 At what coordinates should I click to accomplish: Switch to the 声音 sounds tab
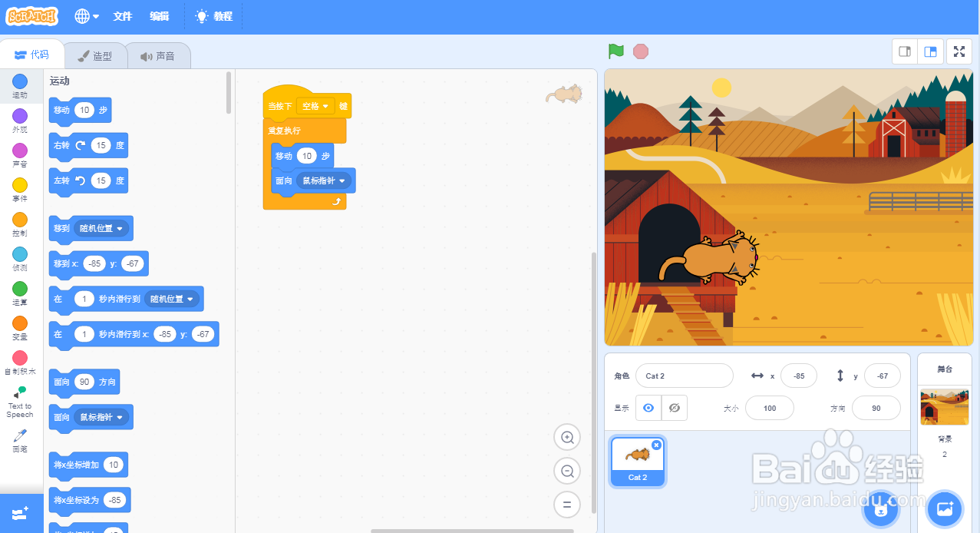click(158, 56)
